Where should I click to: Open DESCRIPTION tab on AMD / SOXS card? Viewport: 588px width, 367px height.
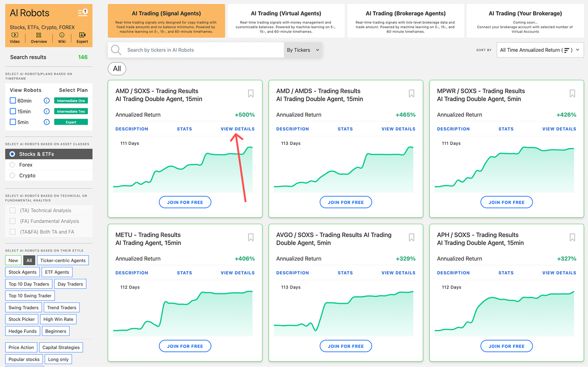click(131, 129)
